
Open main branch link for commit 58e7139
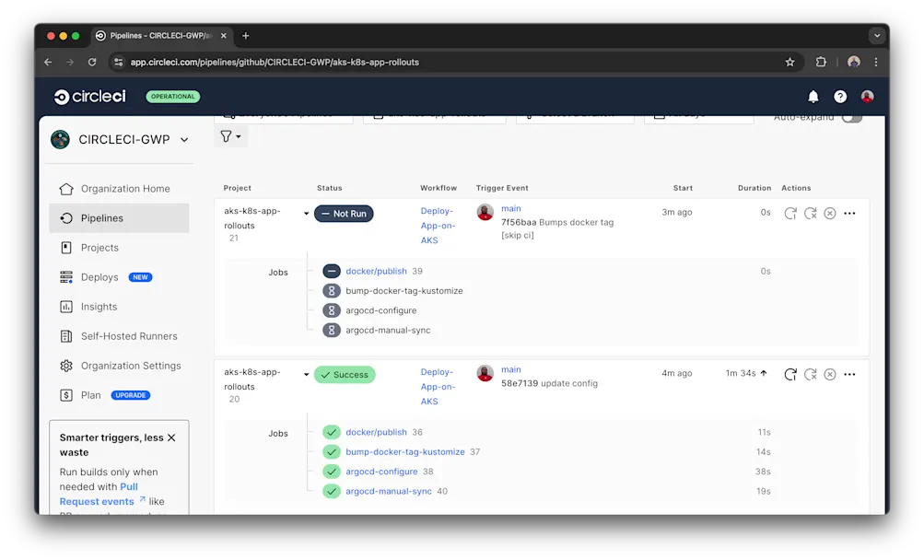pos(511,369)
